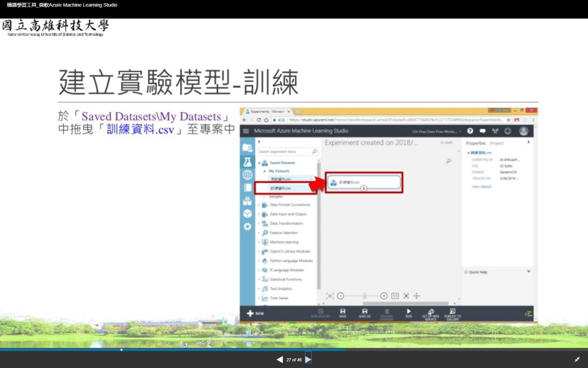Open the workspace selector dropdown
Viewport: 588px width, 368px height.
tap(437, 131)
